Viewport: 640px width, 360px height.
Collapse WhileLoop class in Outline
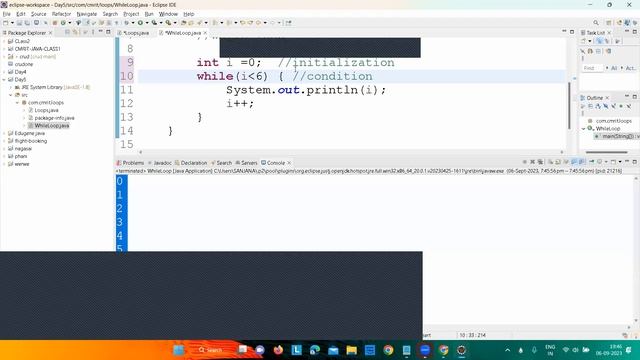[583, 129]
